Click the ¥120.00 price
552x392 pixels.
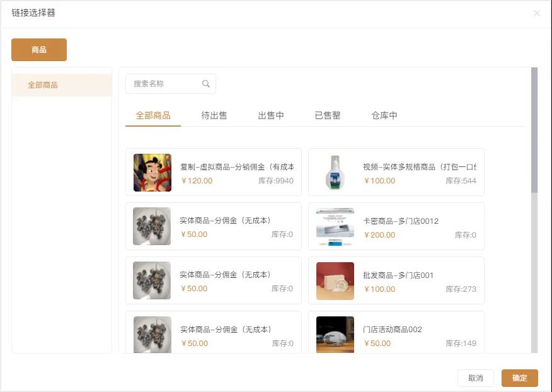pyautogui.click(x=197, y=181)
